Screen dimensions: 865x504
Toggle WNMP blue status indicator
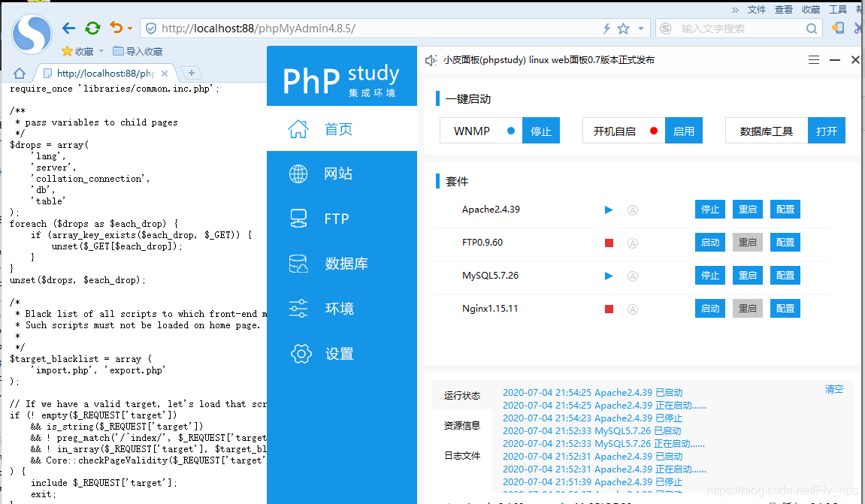[x=511, y=131]
